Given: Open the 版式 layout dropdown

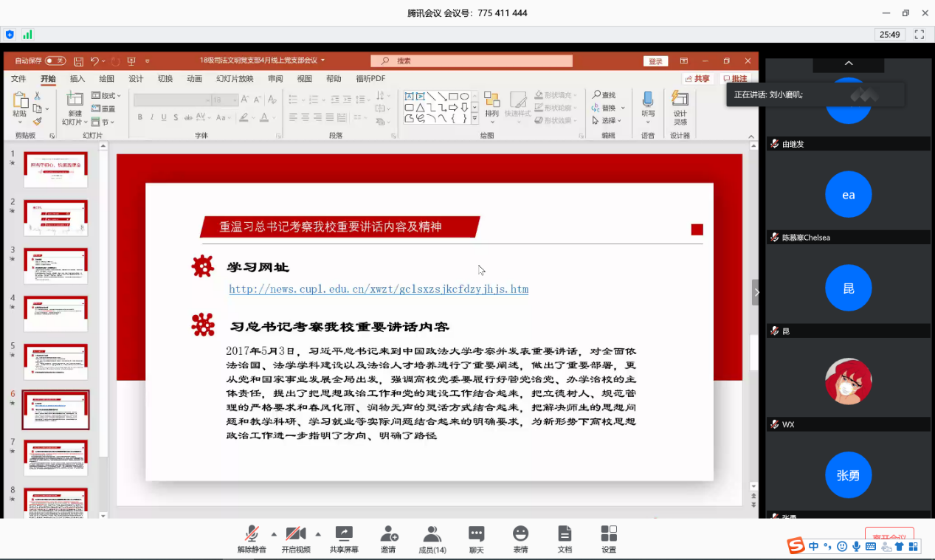Looking at the screenshot, I should [107, 96].
